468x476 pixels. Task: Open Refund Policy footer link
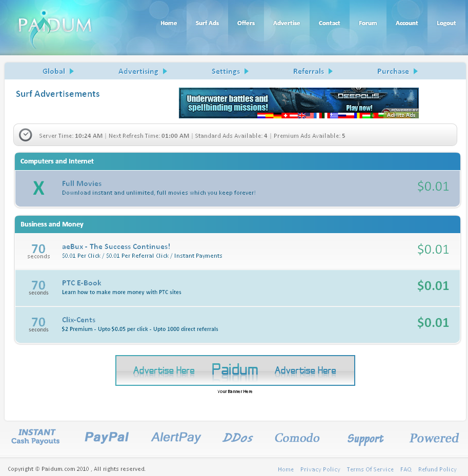coord(437,469)
